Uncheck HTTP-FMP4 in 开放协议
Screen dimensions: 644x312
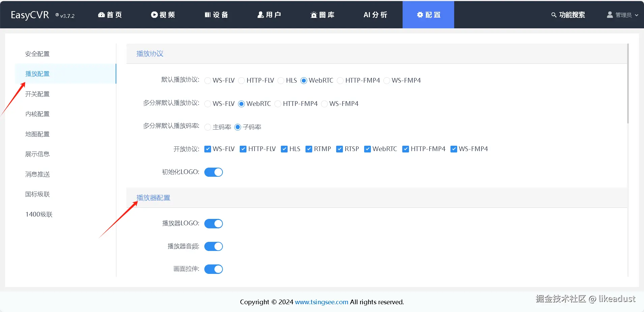(x=406, y=149)
